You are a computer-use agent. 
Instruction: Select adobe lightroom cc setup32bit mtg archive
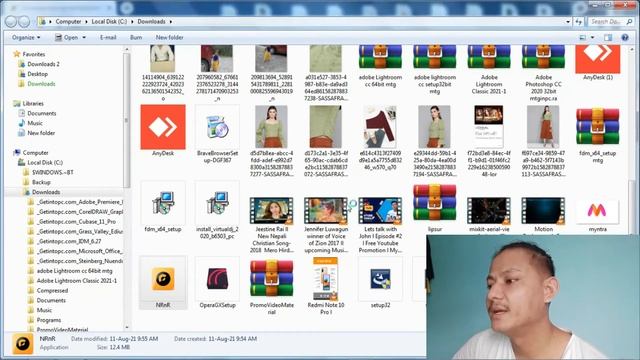[434, 57]
